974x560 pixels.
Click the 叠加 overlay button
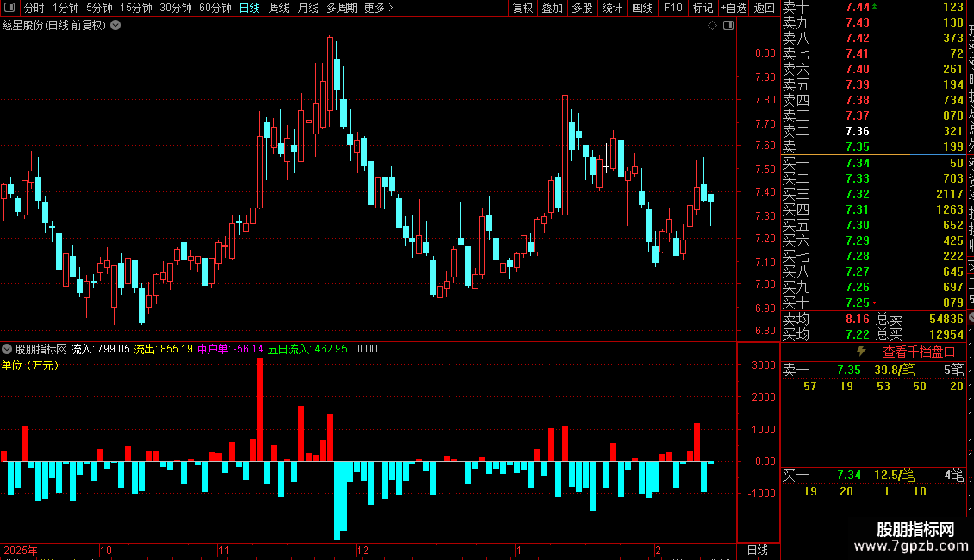point(553,8)
